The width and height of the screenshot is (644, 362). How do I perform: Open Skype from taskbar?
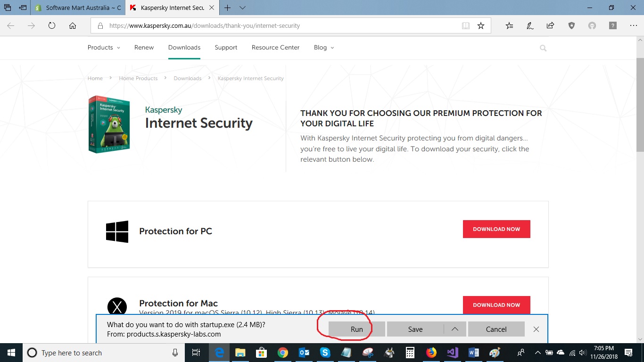[325, 353]
